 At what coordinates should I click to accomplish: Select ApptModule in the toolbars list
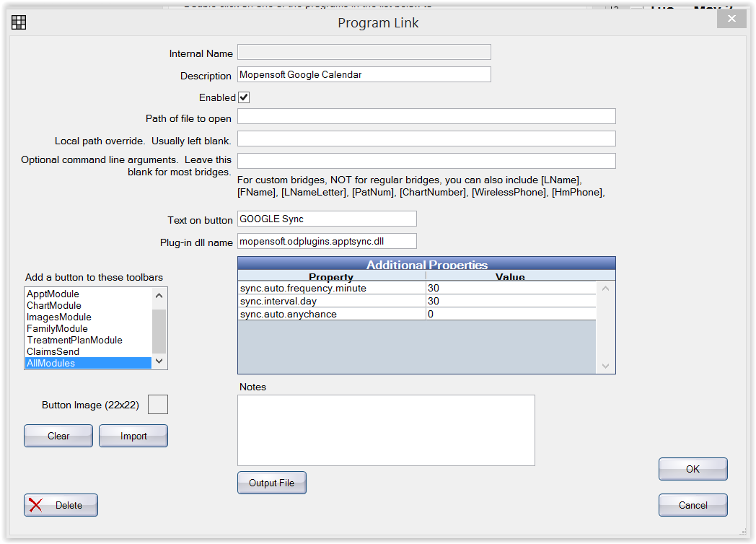(x=88, y=294)
